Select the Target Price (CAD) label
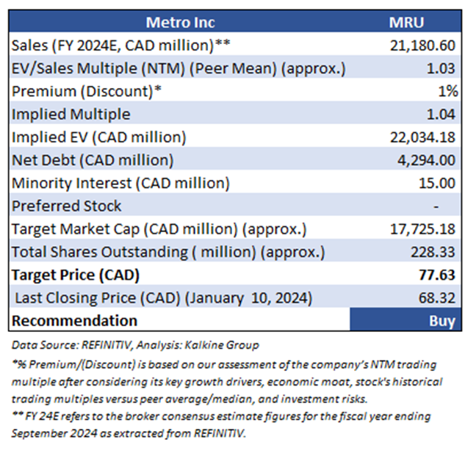The image size is (476, 459). [x=75, y=275]
